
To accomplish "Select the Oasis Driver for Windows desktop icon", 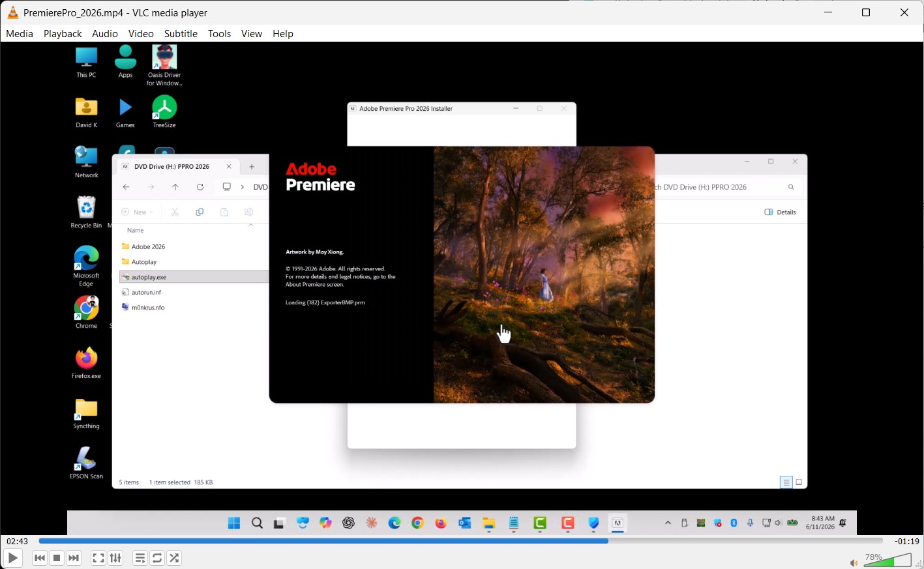I will click(x=164, y=65).
